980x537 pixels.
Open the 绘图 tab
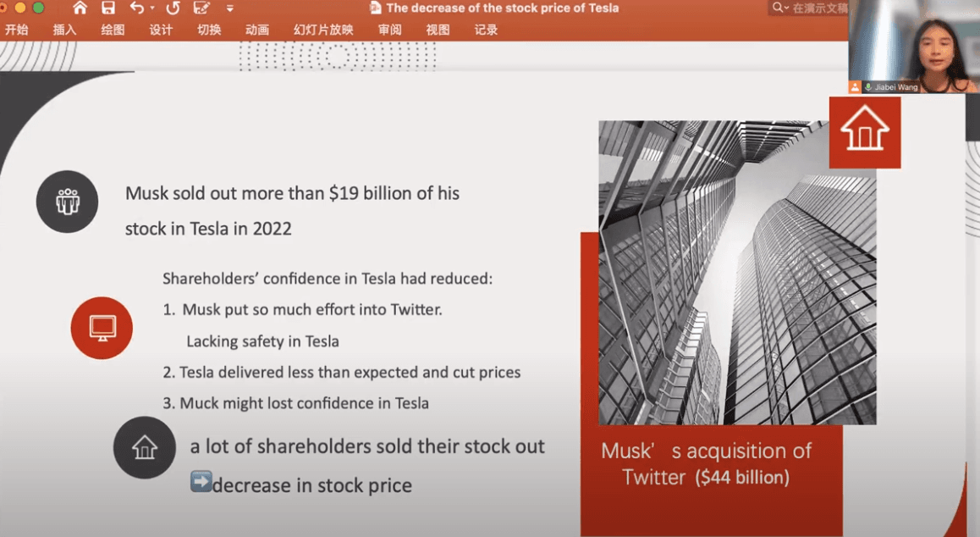(x=113, y=30)
